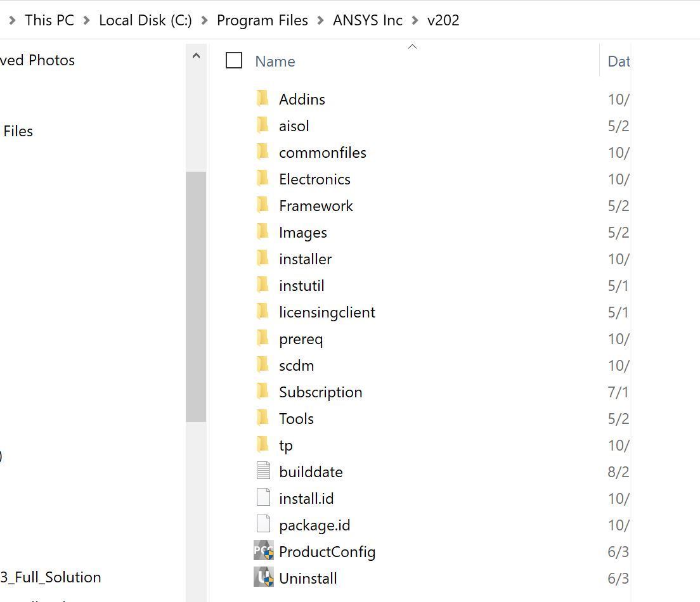The height and width of the screenshot is (602, 700).
Task: Click the aisol folder icon
Action: [x=263, y=125]
